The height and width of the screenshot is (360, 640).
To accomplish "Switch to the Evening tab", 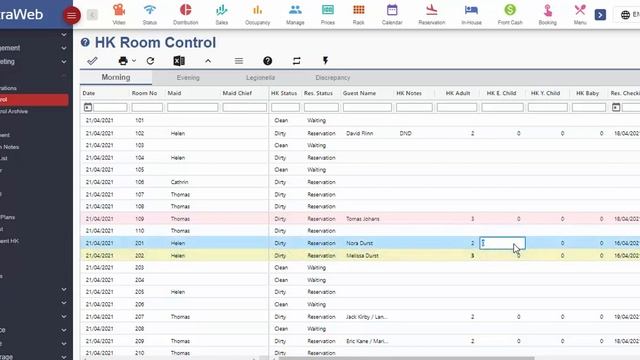I will click(x=188, y=78).
